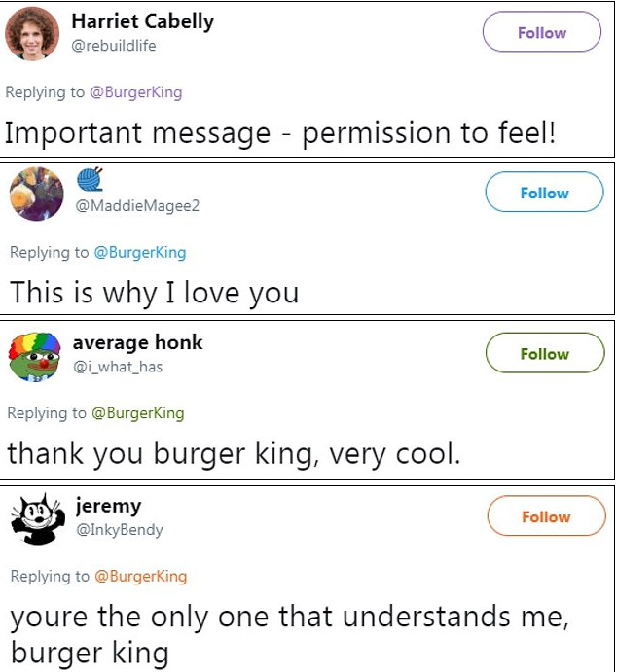Follow jeremy @InkyBendy
This screenshot has height=672, width=617.
(x=545, y=516)
